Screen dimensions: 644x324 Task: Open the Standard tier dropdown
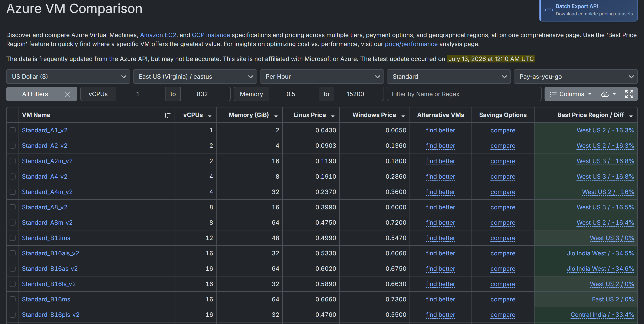449,77
